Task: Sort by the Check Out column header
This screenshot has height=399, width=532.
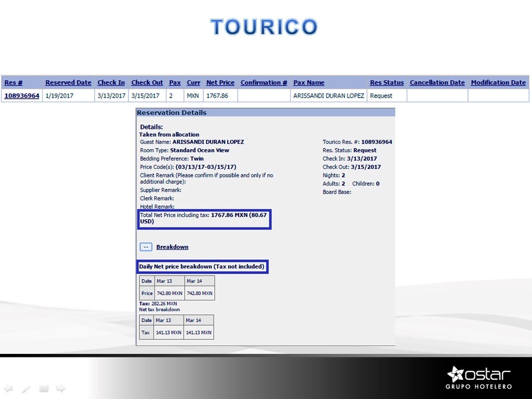Action: (x=147, y=83)
